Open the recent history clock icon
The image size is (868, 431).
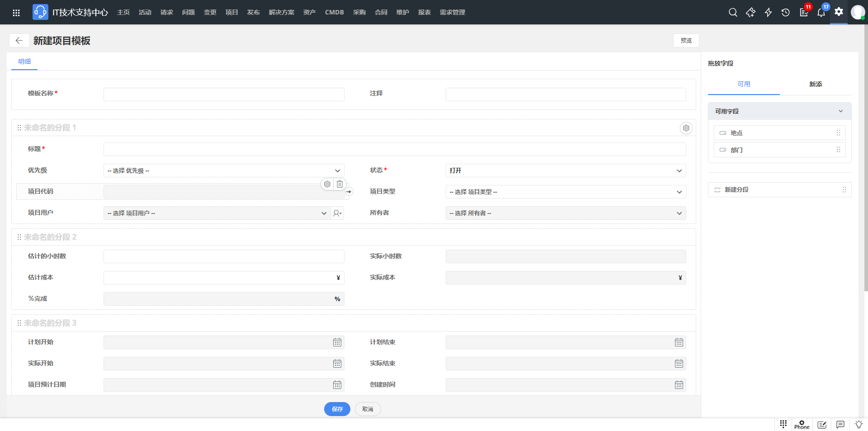click(786, 12)
